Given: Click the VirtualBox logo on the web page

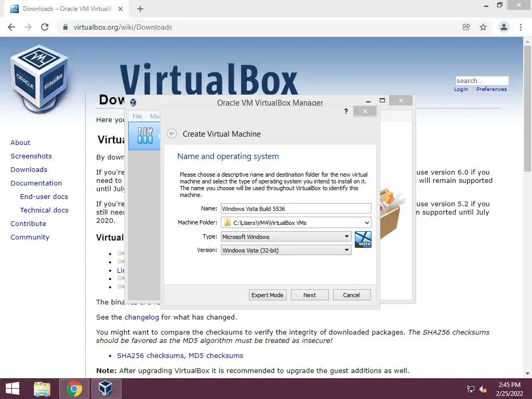Looking at the screenshot, I should [x=39, y=78].
